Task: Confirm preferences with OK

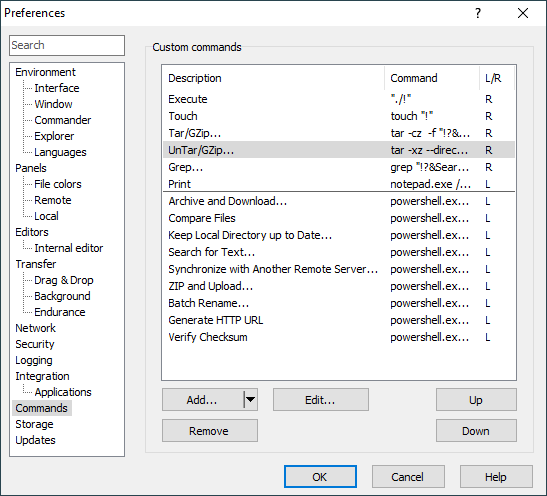Action: [320, 476]
